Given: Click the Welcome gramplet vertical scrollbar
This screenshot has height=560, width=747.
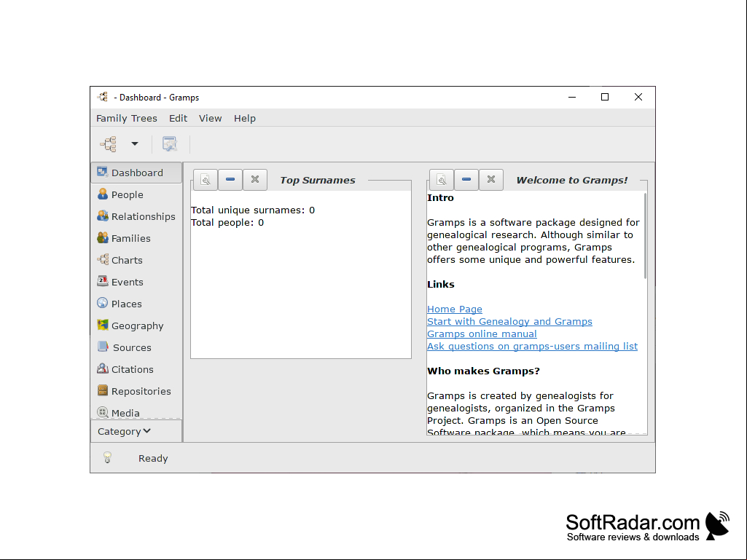Looking at the screenshot, I should coord(646,236).
